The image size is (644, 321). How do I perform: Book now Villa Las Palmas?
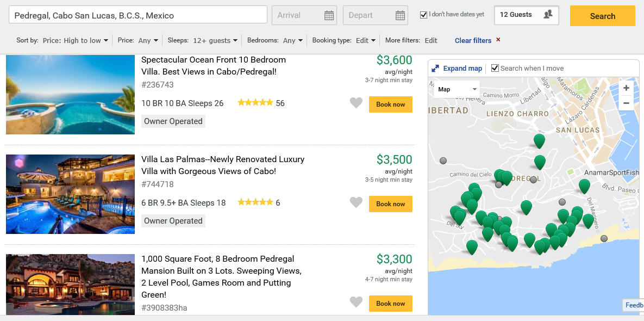point(391,204)
